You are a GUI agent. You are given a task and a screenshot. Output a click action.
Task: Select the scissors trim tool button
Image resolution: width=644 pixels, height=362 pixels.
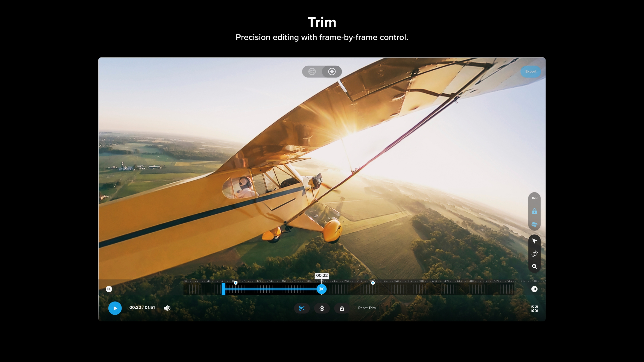pos(302,308)
